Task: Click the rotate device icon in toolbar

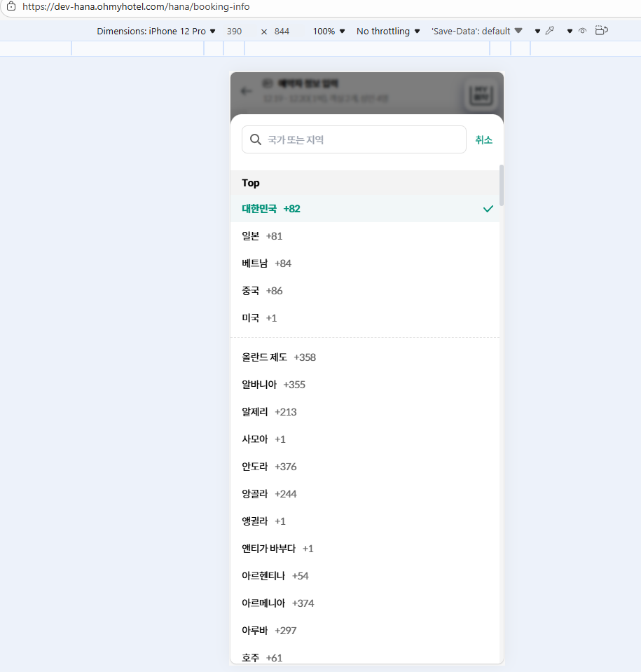Action: 602,30
